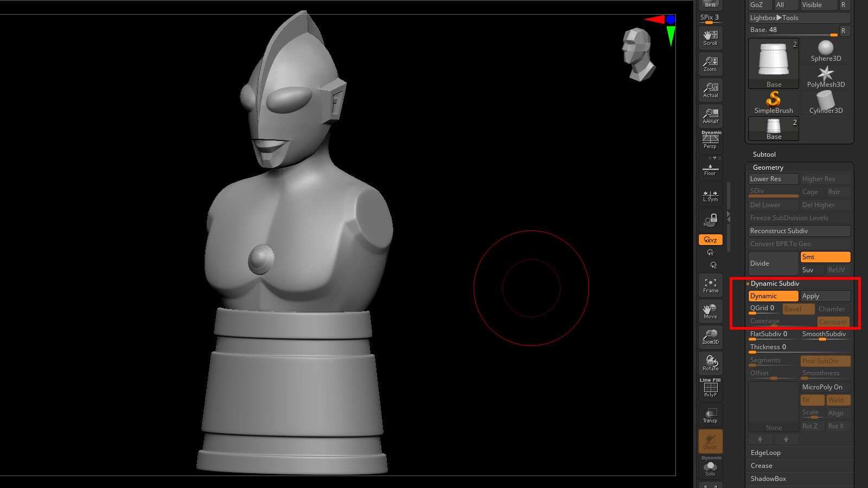Image resolution: width=868 pixels, height=488 pixels.
Task: Select the Rotate view tool
Action: (x=710, y=363)
